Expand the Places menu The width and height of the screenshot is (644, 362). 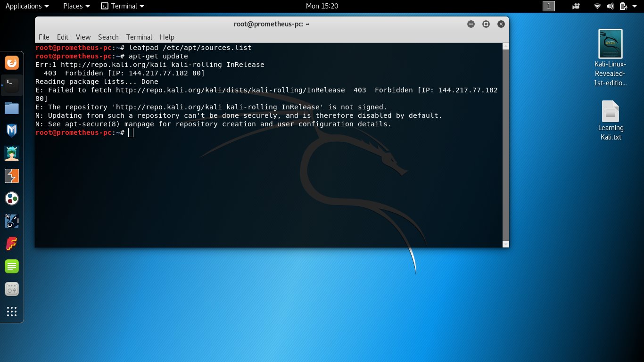pos(76,6)
